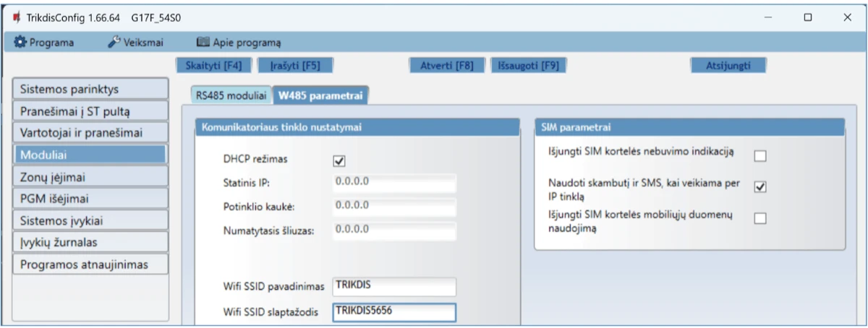Go to PGM išėjimai section
The image size is (868, 328).
click(90, 198)
